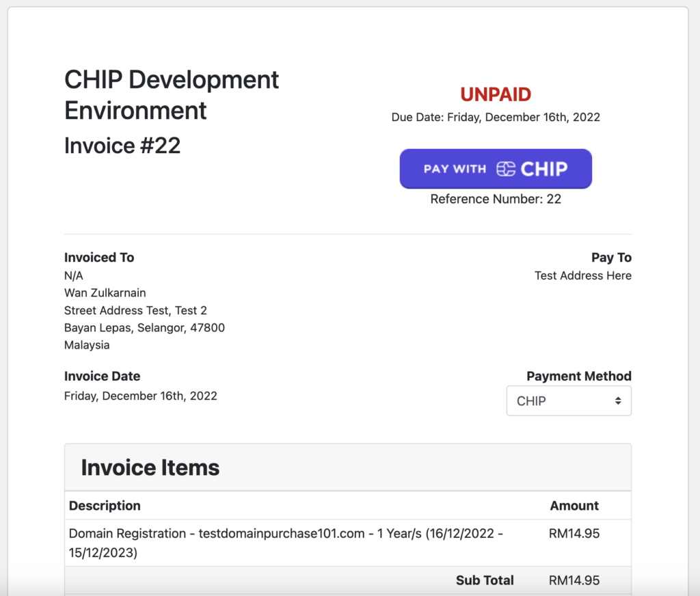The height and width of the screenshot is (596, 700).
Task: Click the CHIP logo icon in pay button
Action: (506, 170)
